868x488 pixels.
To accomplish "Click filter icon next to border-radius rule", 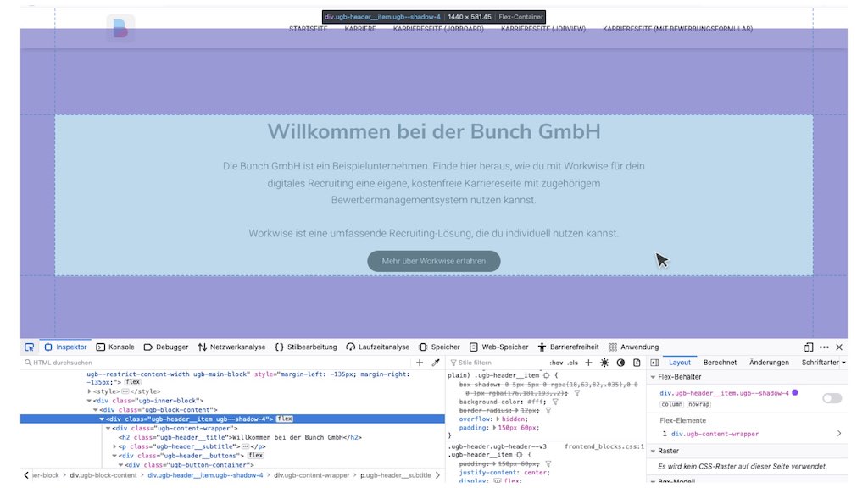I will [548, 411].
